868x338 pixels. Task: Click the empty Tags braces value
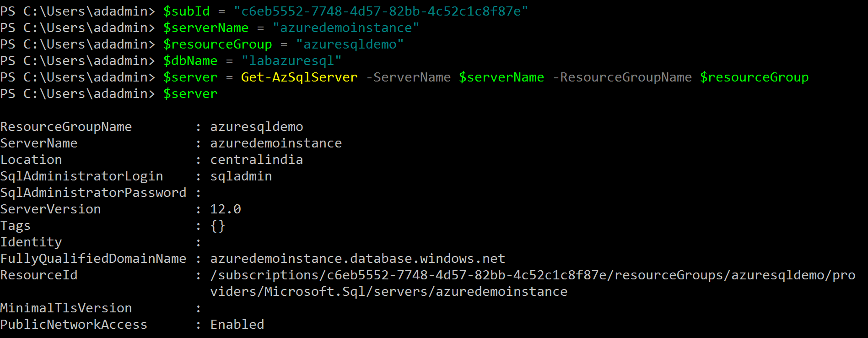point(217,226)
